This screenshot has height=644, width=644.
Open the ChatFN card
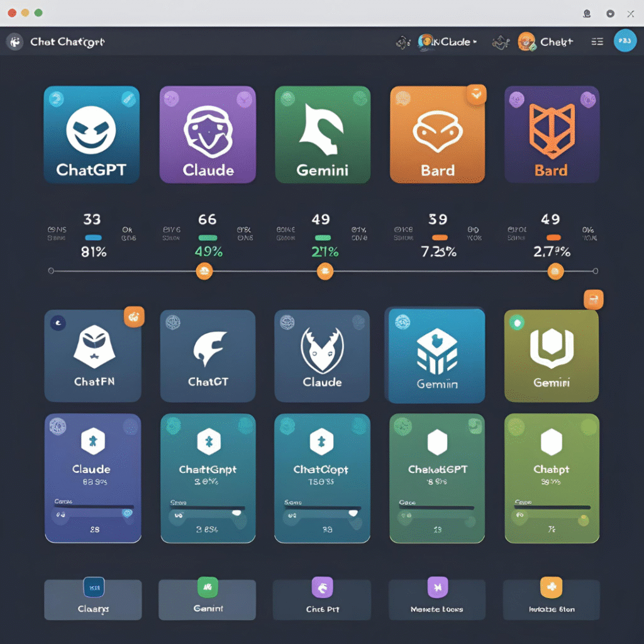(x=93, y=356)
